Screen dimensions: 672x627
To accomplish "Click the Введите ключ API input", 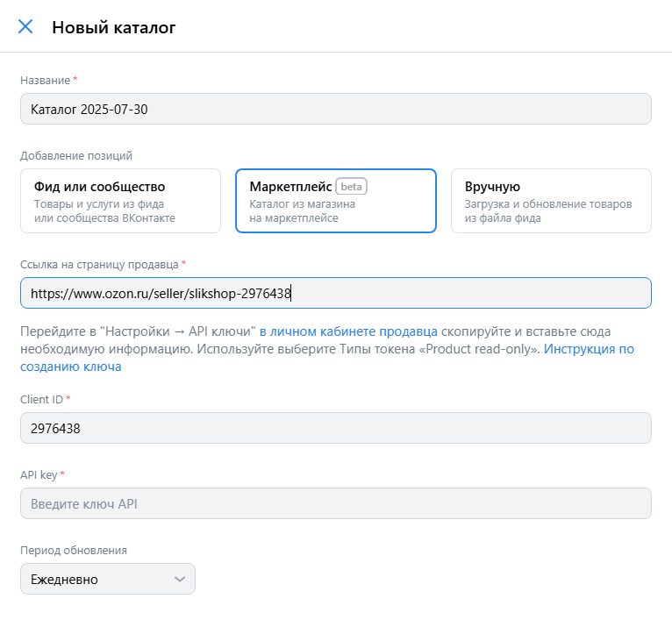I will pyautogui.click(x=336, y=503).
